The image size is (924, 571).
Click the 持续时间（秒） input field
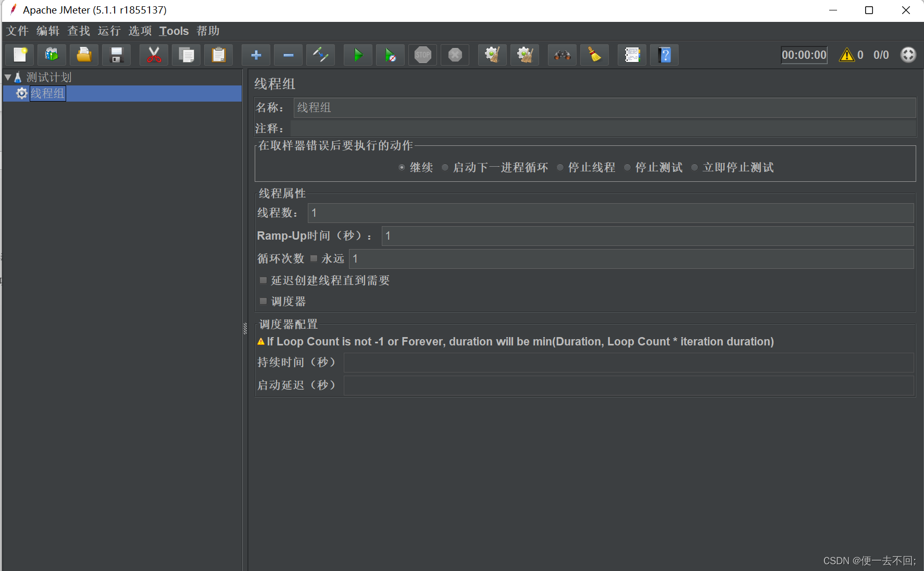[629, 362]
